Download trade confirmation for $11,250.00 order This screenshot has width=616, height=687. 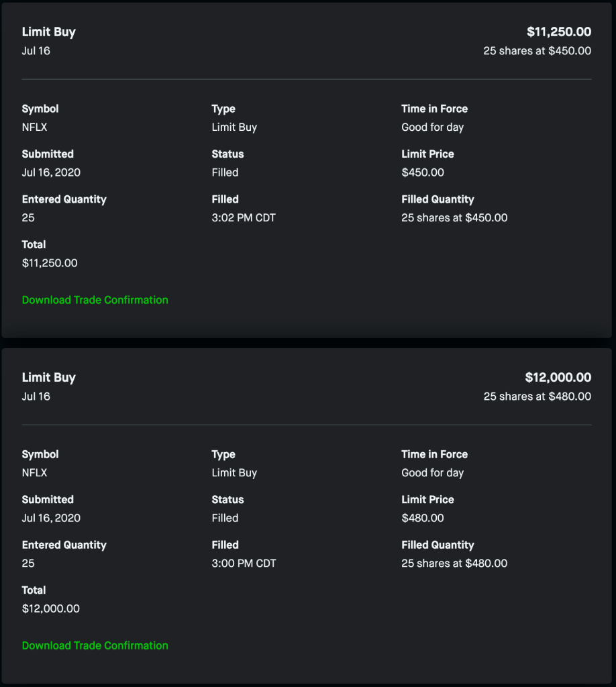point(95,300)
